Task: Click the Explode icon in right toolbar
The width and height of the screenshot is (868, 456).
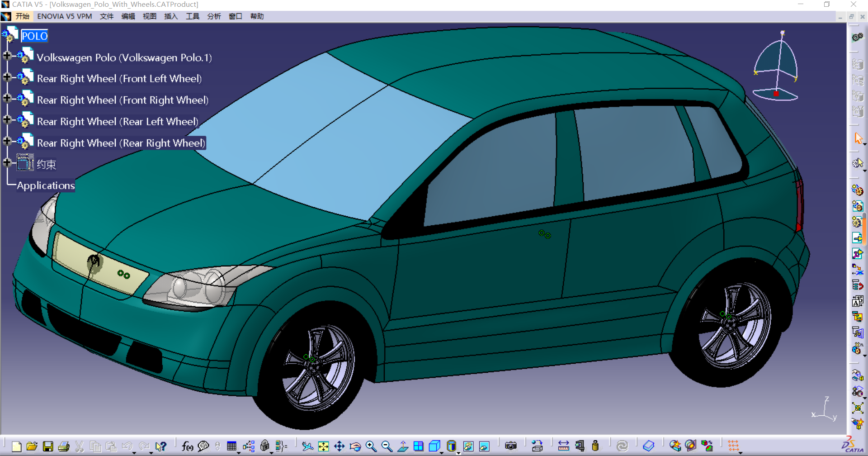Action: [x=858, y=407]
